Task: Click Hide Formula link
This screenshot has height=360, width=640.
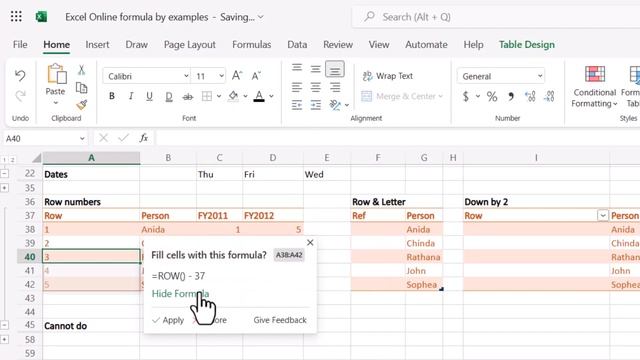Action: coord(180,293)
